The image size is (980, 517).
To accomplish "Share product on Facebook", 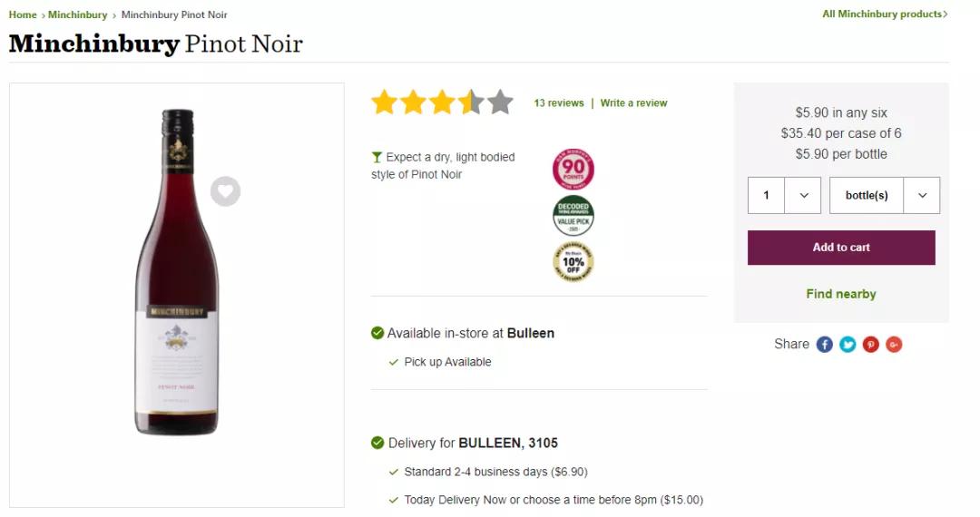I will point(824,345).
